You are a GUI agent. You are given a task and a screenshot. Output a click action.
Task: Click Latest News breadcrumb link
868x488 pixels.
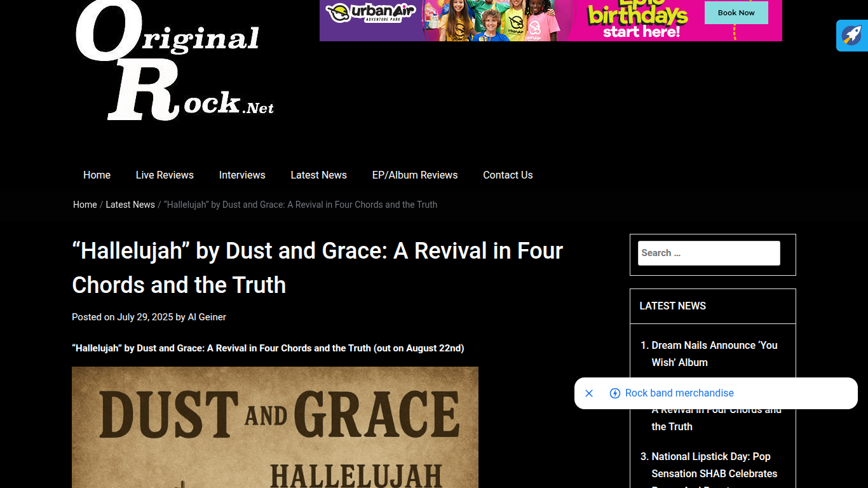130,205
